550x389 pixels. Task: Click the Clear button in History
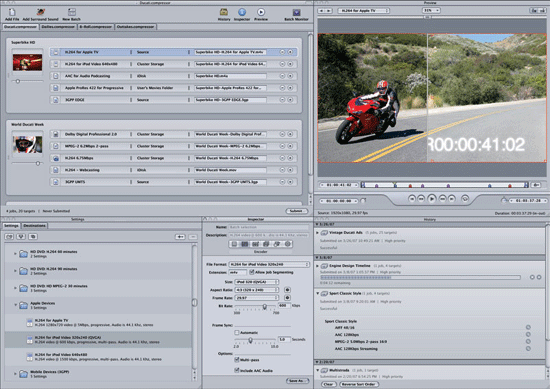point(328,384)
